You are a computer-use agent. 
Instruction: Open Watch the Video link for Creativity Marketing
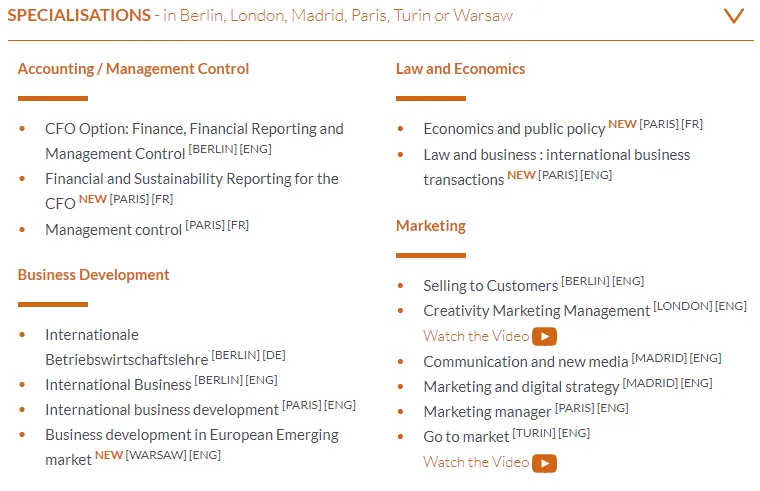click(x=476, y=336)
